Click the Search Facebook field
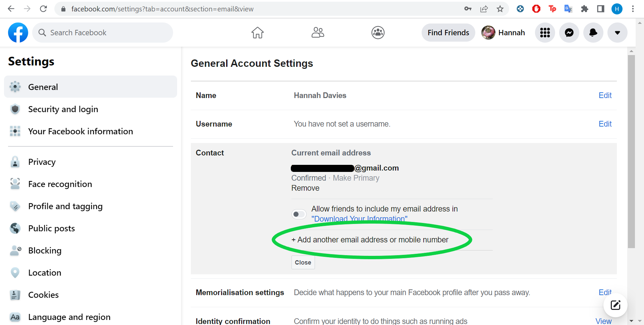Image resolution: width=644 pixels, height=325 pixels. tap(103, 33)
